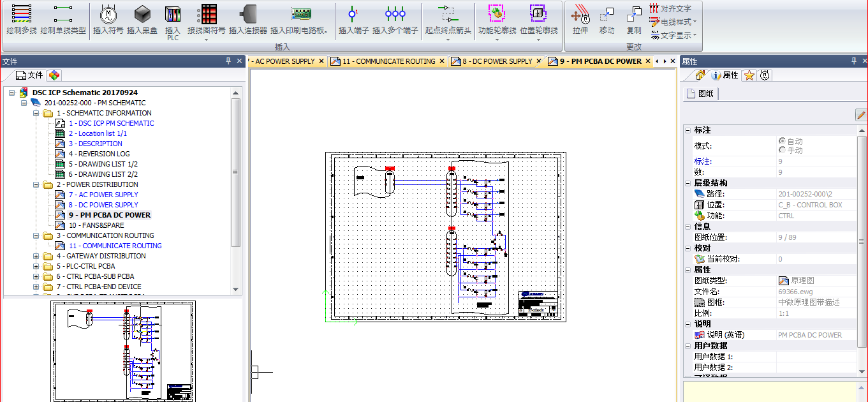Open 1 - DSC ICP PM SCHEMATIC drawing
The height and width of the screenshot is (402, 868).
112,123
